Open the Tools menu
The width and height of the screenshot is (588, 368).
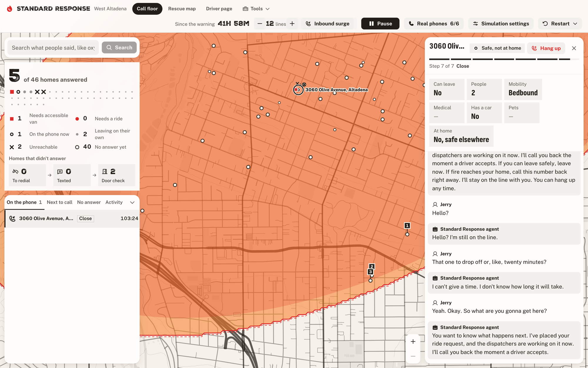tap(256, 9)
